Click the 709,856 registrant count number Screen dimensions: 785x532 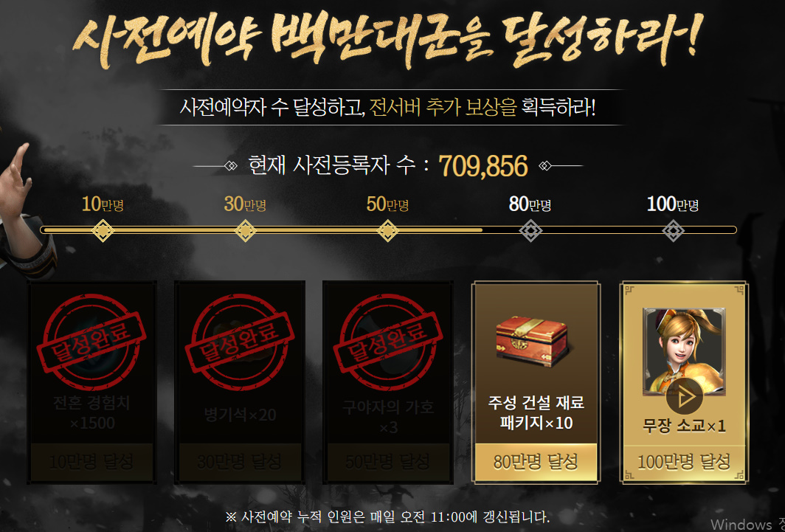pos(483,167)
